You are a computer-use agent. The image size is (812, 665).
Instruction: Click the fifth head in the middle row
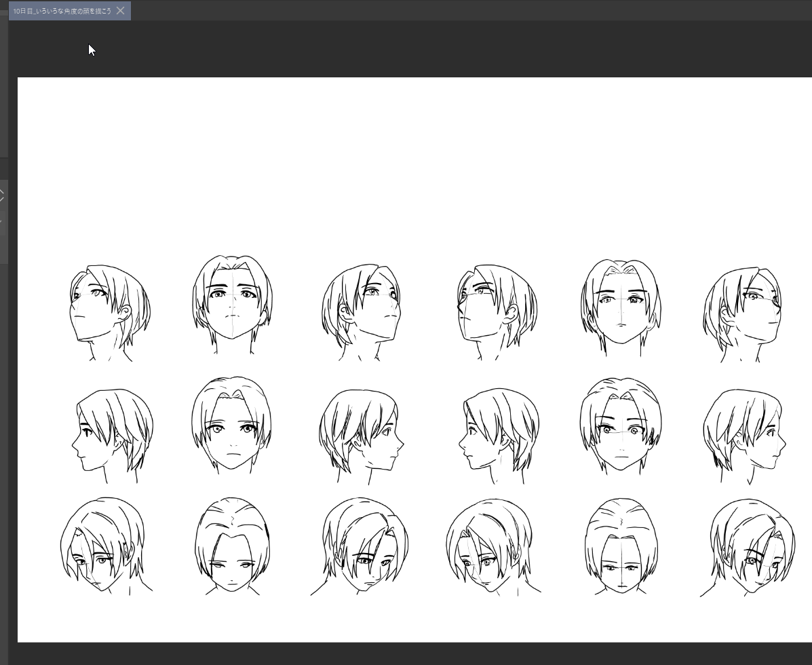coord(621,424)
